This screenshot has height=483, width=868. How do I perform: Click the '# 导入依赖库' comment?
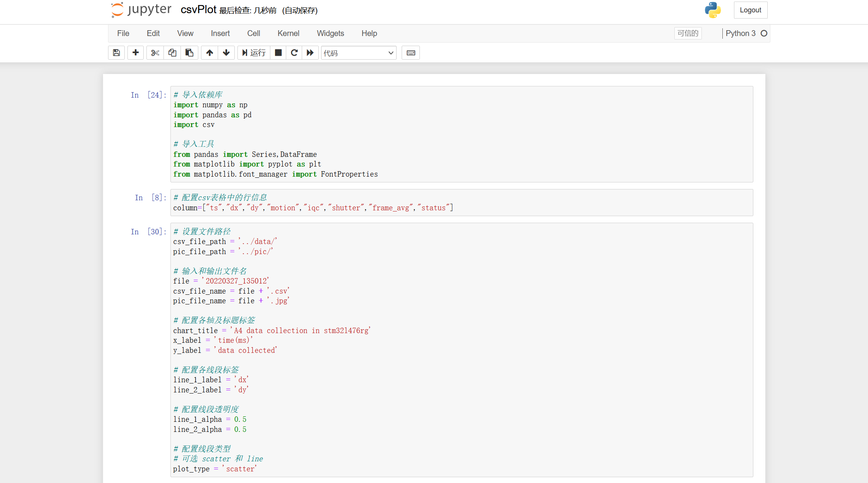(198, 95)
